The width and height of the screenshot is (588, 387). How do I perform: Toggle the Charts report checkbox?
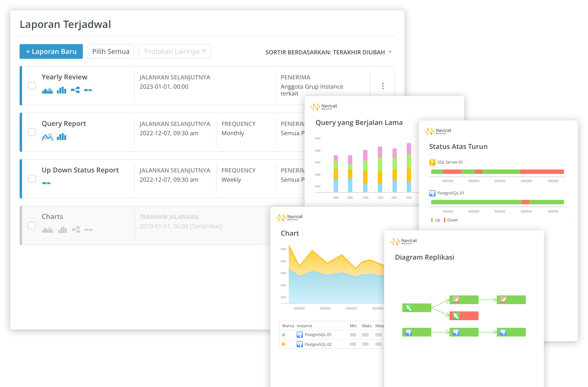coord(32,226)
